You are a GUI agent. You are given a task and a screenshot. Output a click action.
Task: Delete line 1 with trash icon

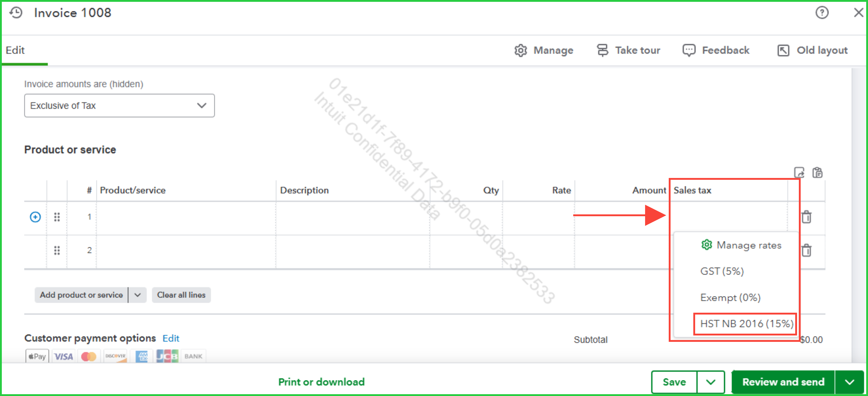tap(806, 217)
